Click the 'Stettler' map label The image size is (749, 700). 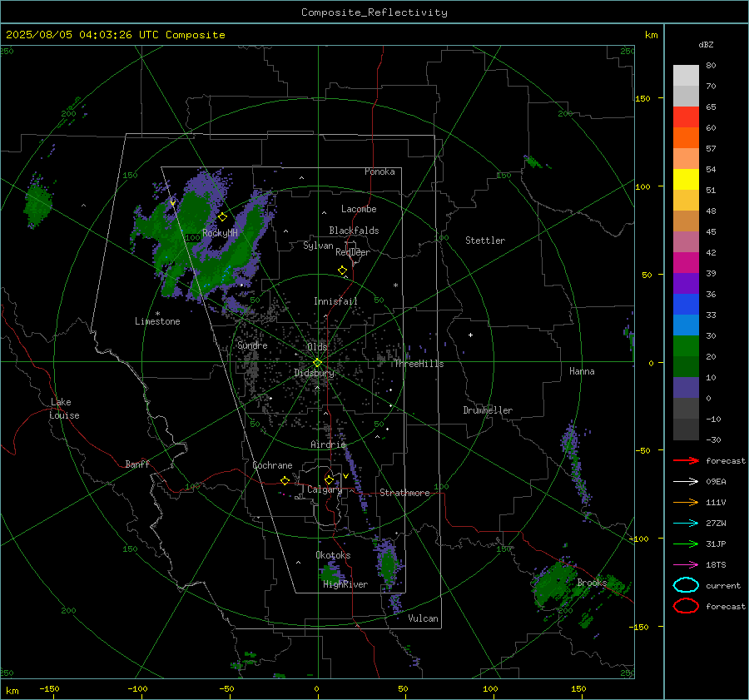(485, 241)
